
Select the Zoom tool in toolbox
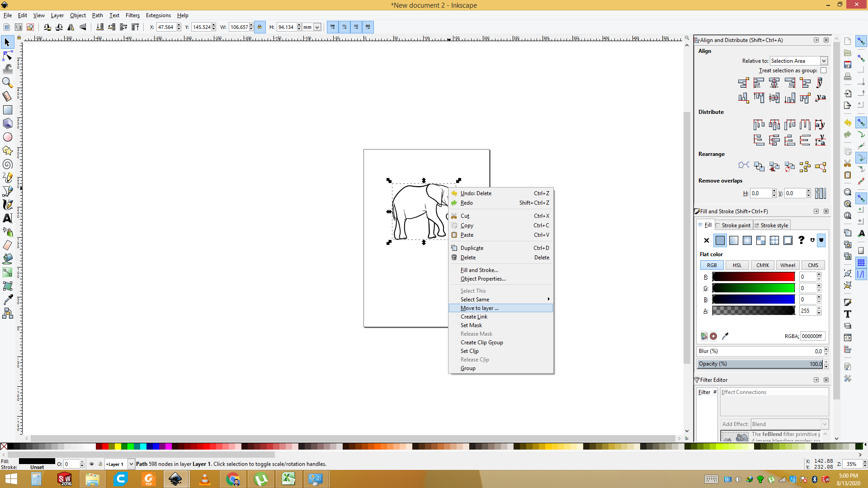[x=8, y=82]
